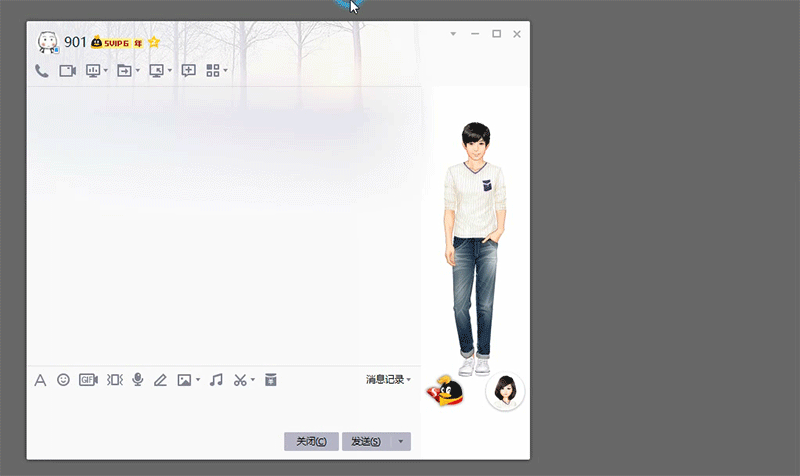The width and height of the screenshot is (800, 476).
Task: Expand the send file folder dropdown
Action: [138, 71]
